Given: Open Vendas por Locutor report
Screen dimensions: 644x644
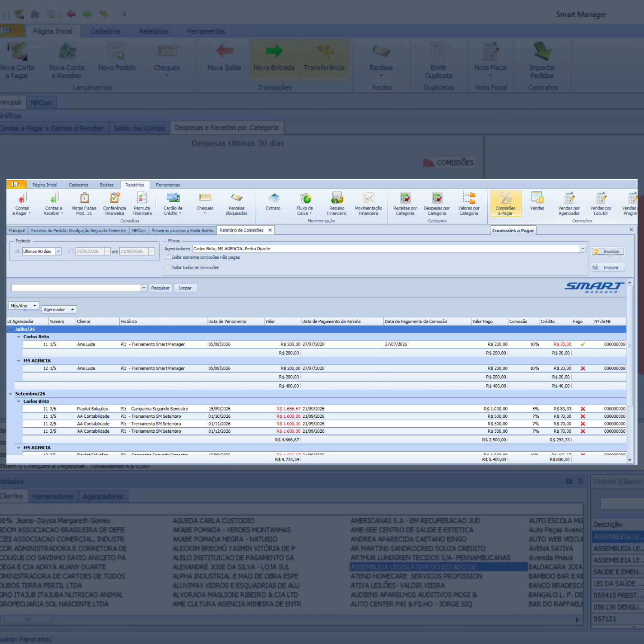Looking at the screenshot, I should pyautogui.click(x=601, y=204).
